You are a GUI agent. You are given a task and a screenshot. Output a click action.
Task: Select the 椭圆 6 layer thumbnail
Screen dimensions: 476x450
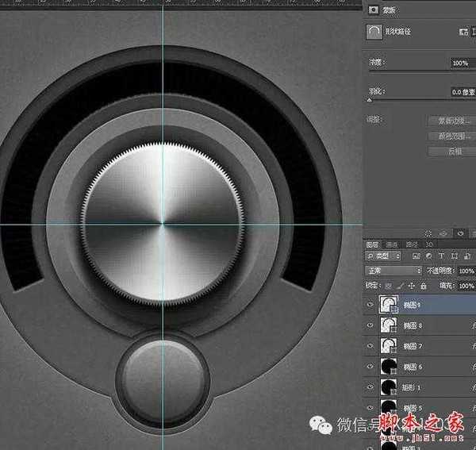[390, 367]
